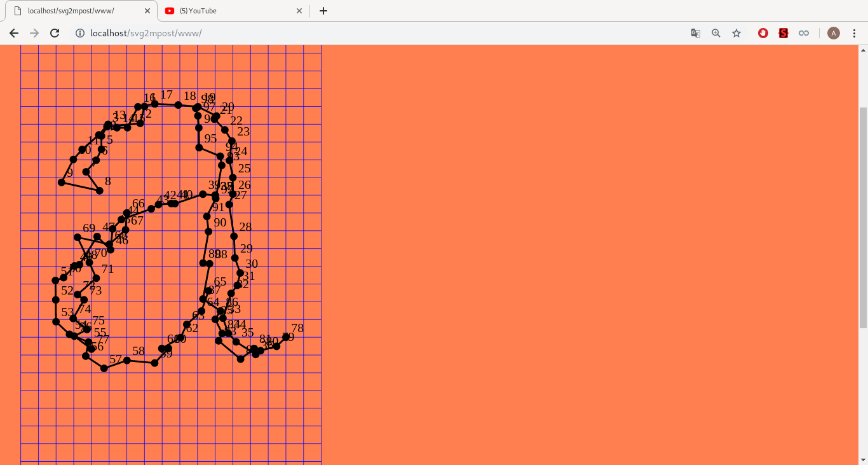Go back to the previous page
Image resolution: width=868 pixels, height=465 pixels.
pos(14,33)
